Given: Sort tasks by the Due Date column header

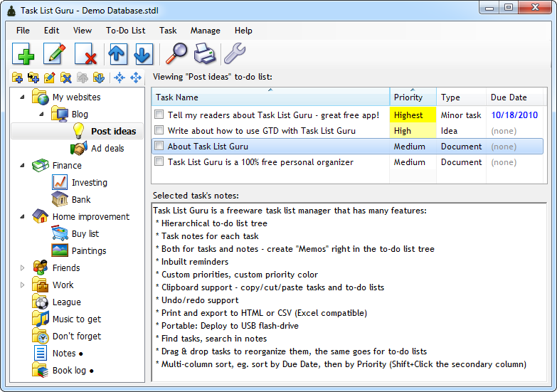Looking at the screenshot, I should click(509, 97).
